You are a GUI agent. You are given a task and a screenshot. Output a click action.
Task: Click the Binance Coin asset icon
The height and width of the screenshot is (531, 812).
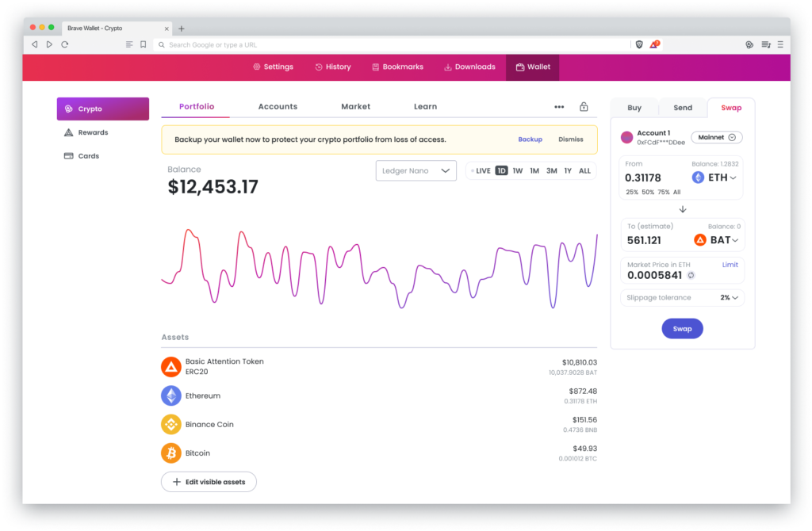[x=171, y=424]
